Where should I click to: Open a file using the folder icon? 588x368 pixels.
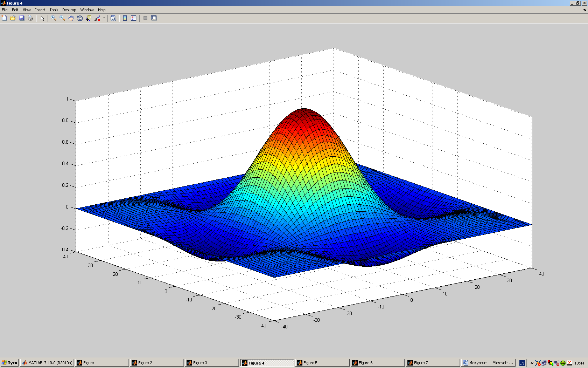pyautogui.click(x=13, y=18)
